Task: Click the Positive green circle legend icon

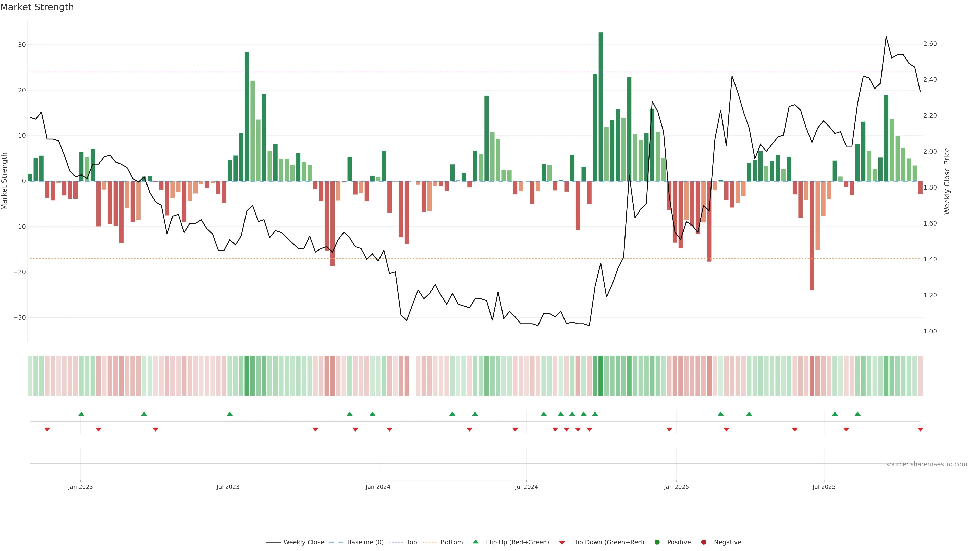Action: [657, 542]
